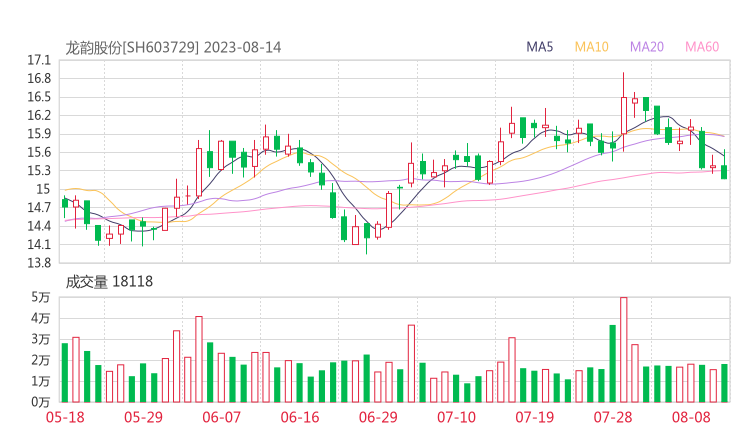This screenshot has width=740, height=440.
Task: Select the 06-16 date label
Action: click(x=300, y=417)
